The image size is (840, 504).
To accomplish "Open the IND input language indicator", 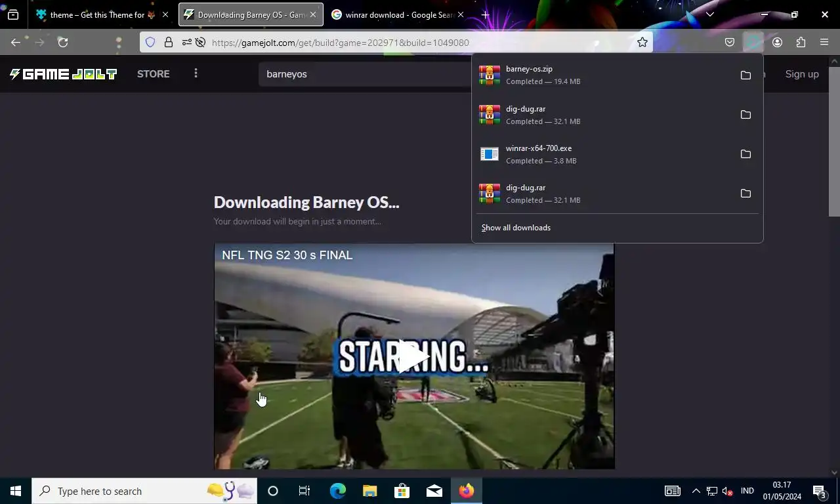I will 747,491.
